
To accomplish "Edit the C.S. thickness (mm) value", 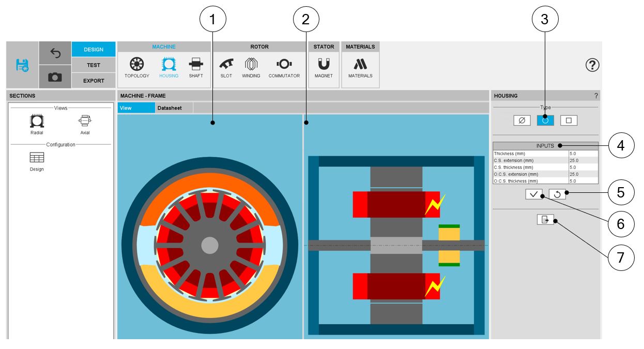I will click(x=583, y=167).
